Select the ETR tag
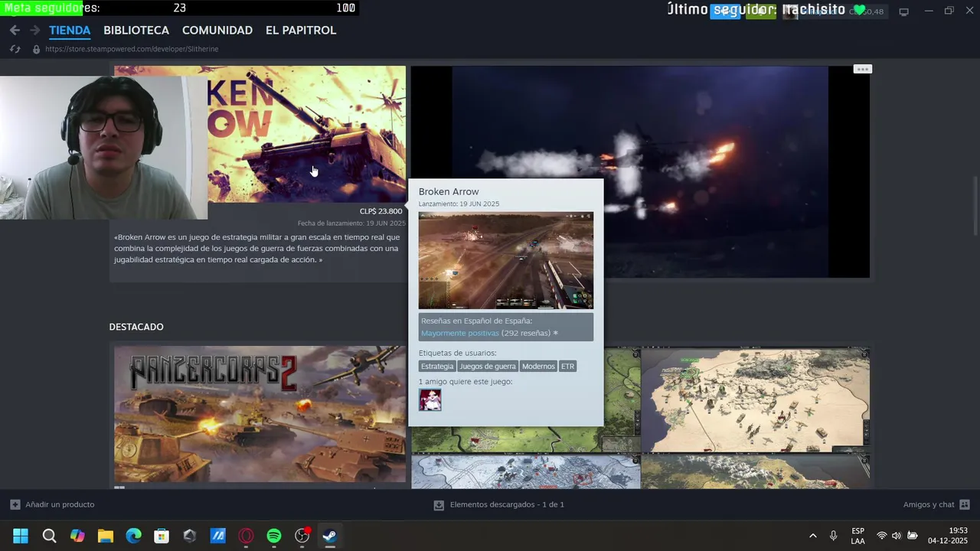The width and height of the screenshot is (980, 551). (567, 367)
